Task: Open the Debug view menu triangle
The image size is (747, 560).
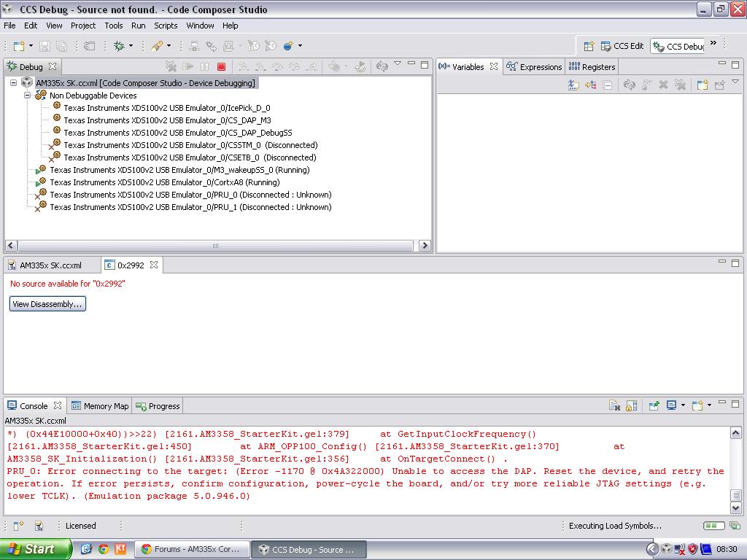Action: click(398, 63)
